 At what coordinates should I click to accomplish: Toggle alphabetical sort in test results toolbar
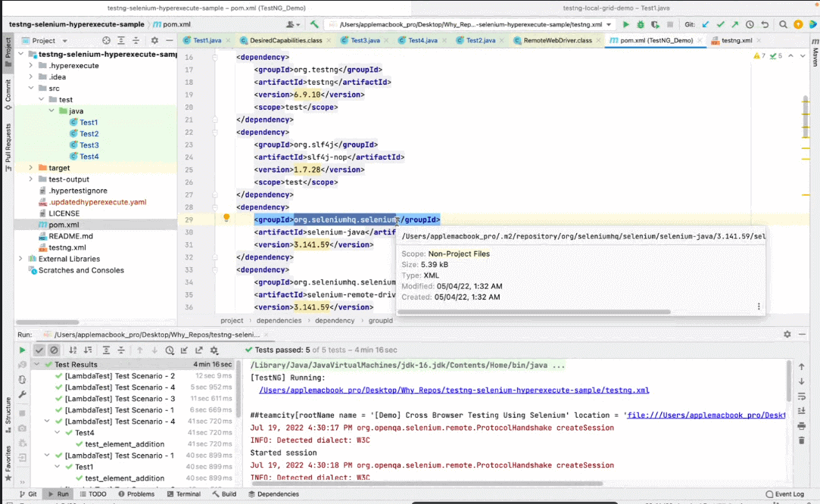click(x=73, y=350)
